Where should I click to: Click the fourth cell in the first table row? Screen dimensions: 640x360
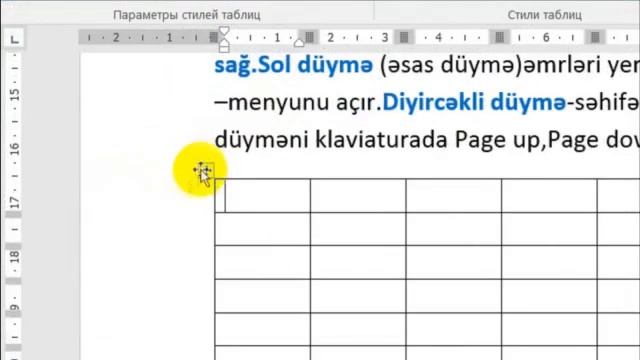point(549,196)
